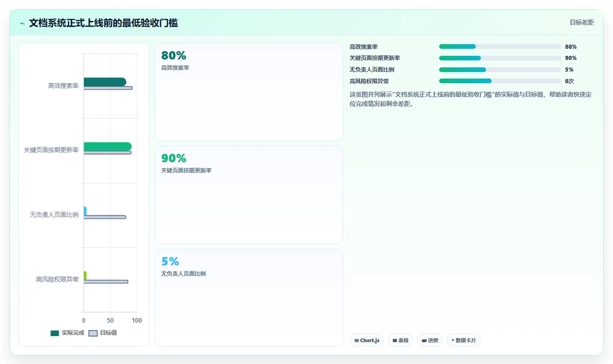The width and height of the screenshot is (613, 364).
Task: Select the 表格 tag chip
Action: tap(400, 340)
